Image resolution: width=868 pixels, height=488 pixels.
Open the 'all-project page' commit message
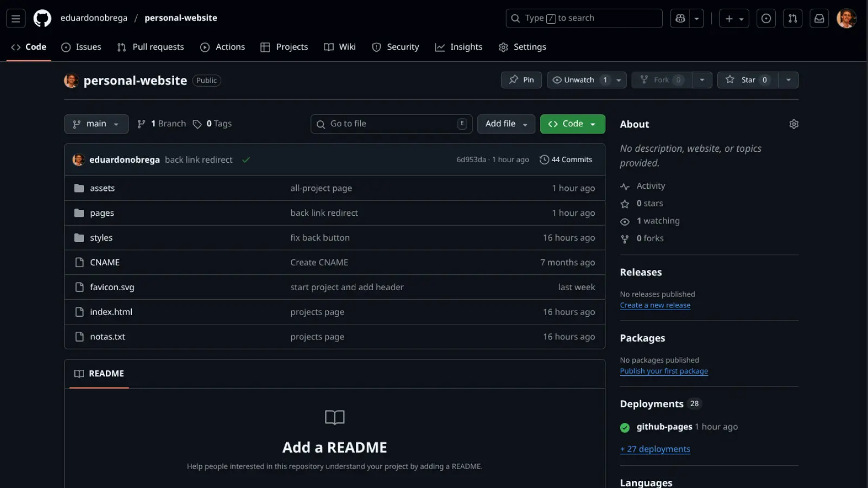click(x=321, y=189)
